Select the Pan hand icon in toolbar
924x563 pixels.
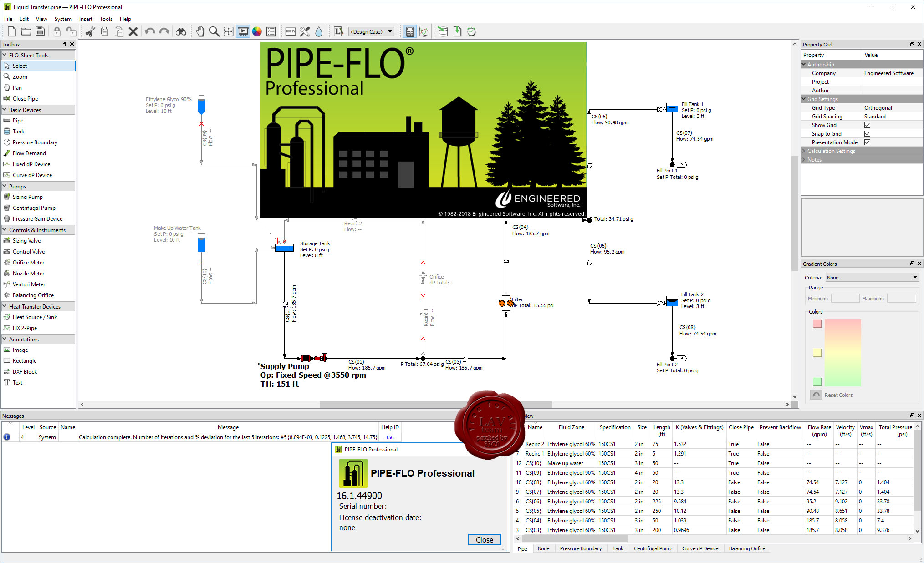pos(200,31)
